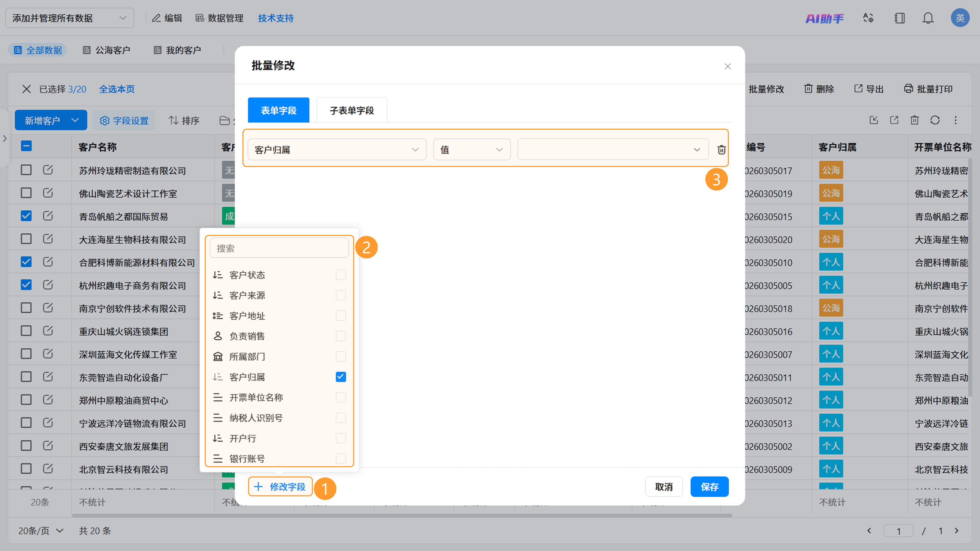Check 客户状态 in field list
980x551 pixels.
pyautogui.click(x=340, y=275)
